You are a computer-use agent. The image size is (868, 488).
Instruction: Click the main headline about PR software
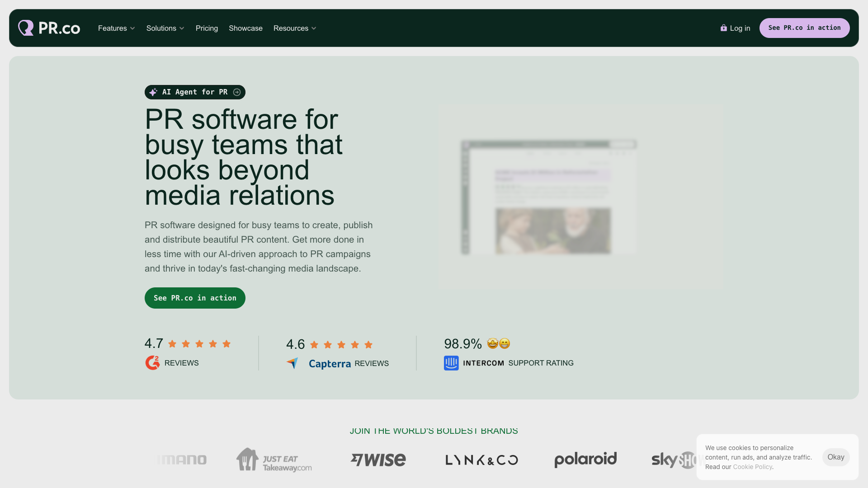[244, 157]
